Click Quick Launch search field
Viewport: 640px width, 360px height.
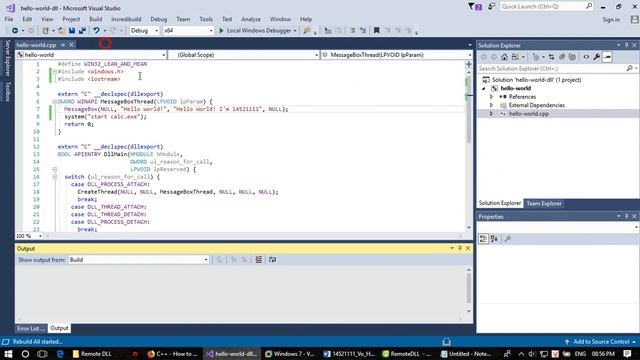[x=543, y=7]
